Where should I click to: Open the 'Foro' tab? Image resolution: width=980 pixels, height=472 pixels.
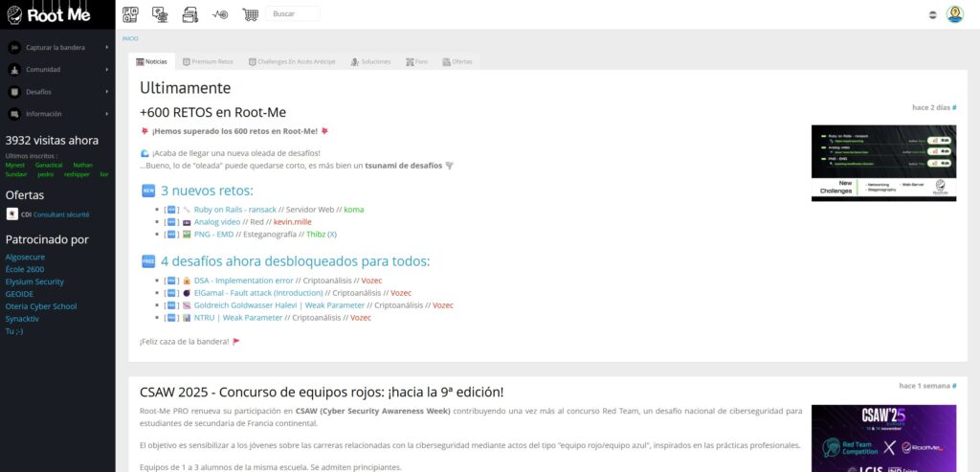[x=416, y=61]
